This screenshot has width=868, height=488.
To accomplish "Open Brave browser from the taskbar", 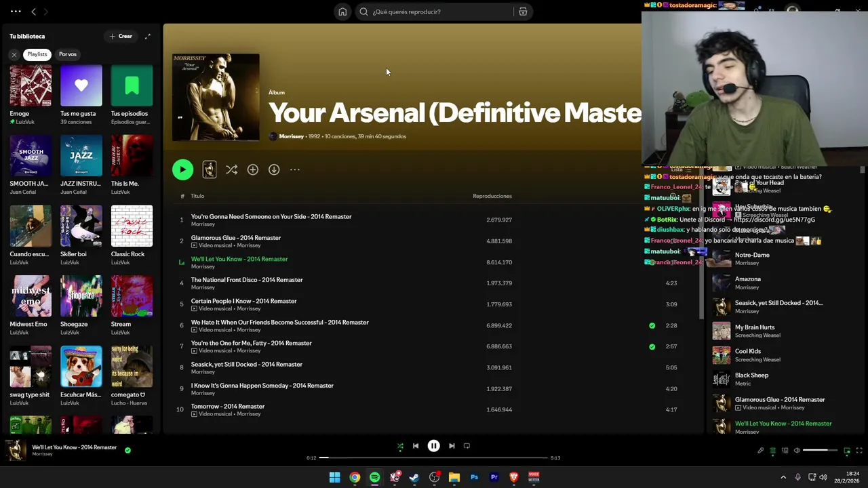I will click(x=514, y=477).
